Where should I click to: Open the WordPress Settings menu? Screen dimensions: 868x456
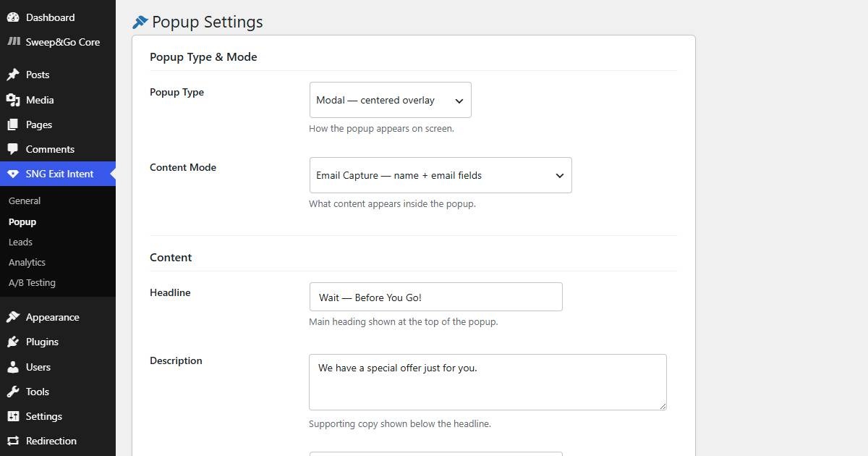tap(58, 416)
